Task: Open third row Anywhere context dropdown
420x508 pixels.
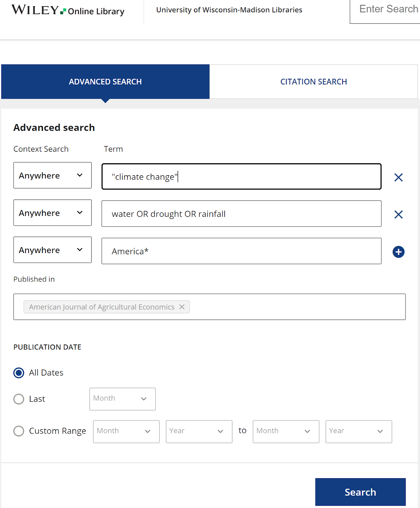Action: pyautogui.click(x=52, y=250)
